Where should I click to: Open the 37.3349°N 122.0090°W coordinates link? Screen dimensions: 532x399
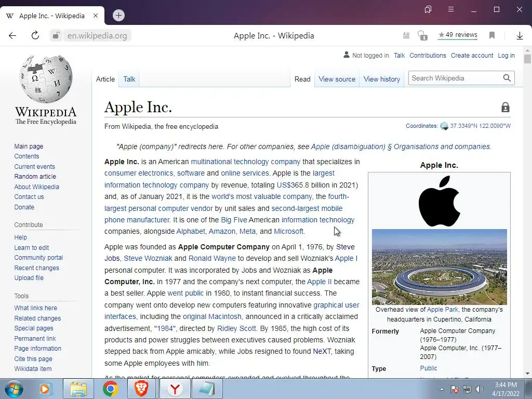click(480, 126)
